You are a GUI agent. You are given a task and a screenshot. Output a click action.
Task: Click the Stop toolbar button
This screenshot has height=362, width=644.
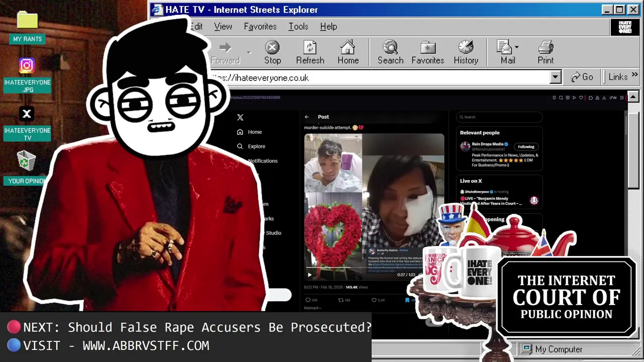click(273, 52)
